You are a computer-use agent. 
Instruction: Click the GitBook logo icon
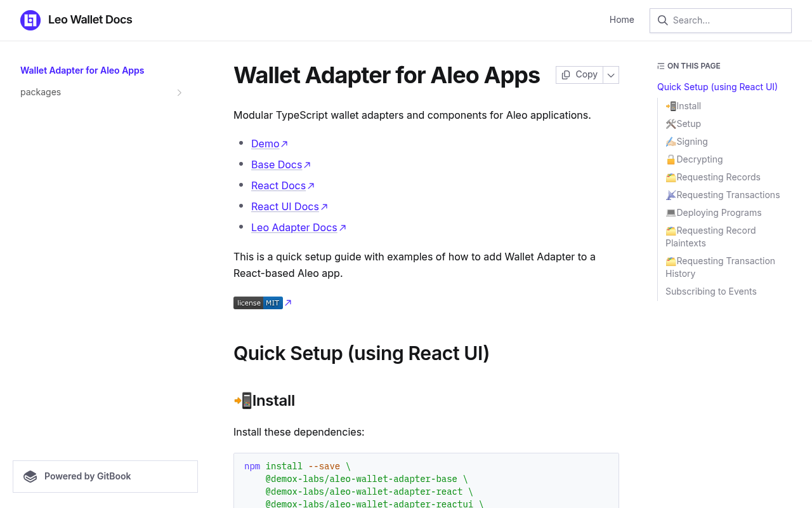(x=30, y=476)
